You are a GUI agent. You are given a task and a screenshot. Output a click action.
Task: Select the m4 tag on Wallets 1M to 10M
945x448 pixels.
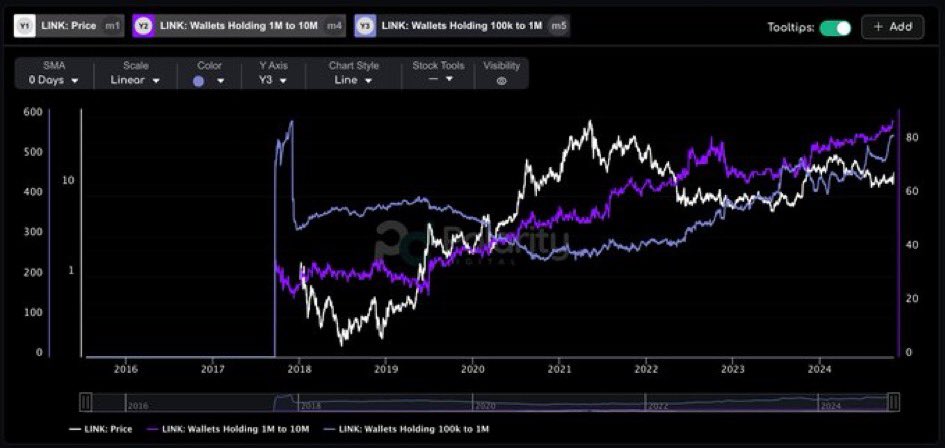click(333, 26)
